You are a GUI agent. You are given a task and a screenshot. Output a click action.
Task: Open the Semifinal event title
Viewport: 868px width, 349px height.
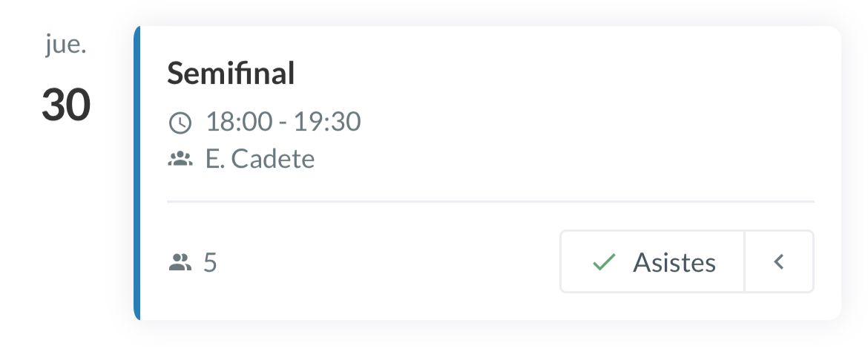(231, 74)
